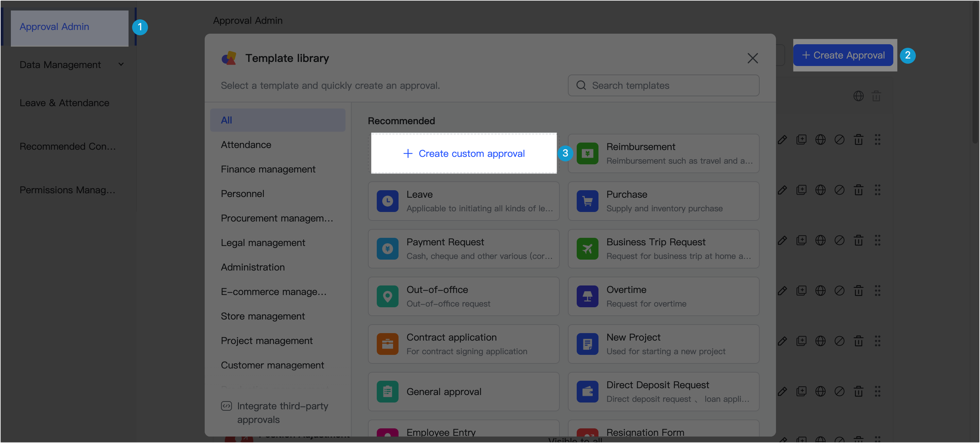This screenshot has width=980, height=443.
Task: Select the Administration category
Action: pos(277,267)
